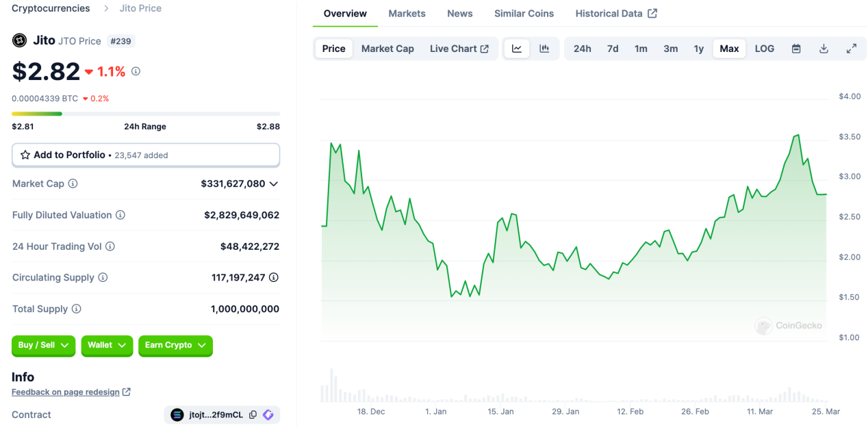Switch chart timeframe to 1y
Screen dimensions: 868x427
coord(699,49)
